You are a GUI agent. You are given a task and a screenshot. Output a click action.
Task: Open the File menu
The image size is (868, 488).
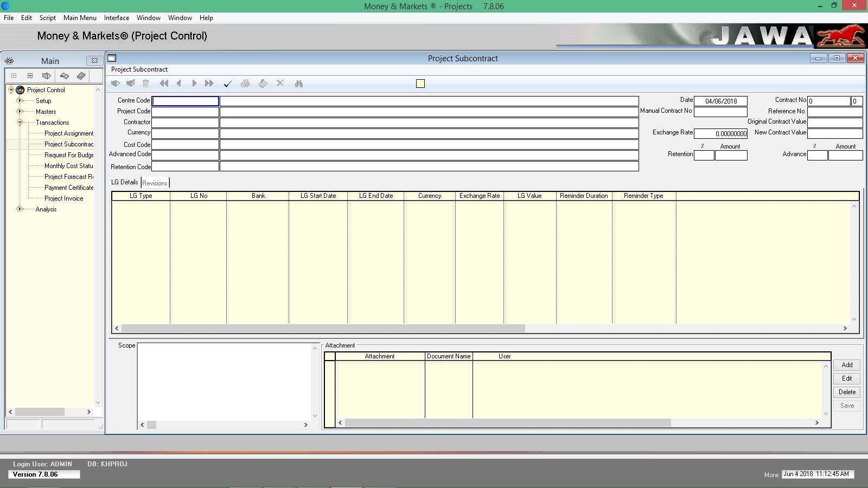click(x=9, y=18)
